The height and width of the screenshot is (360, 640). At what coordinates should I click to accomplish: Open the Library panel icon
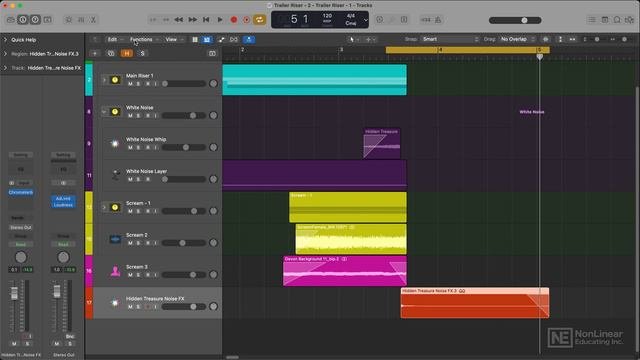pos(11,20)
